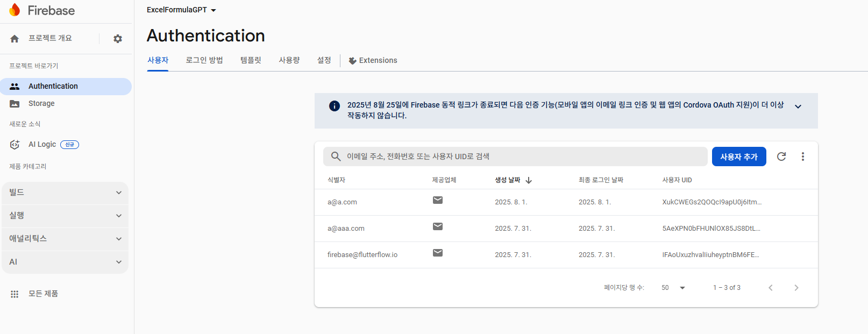The height and width of the screenshot is (334, 868).
Task: Click the Extensions puzzle icon
Action: (x=352, y=61)
